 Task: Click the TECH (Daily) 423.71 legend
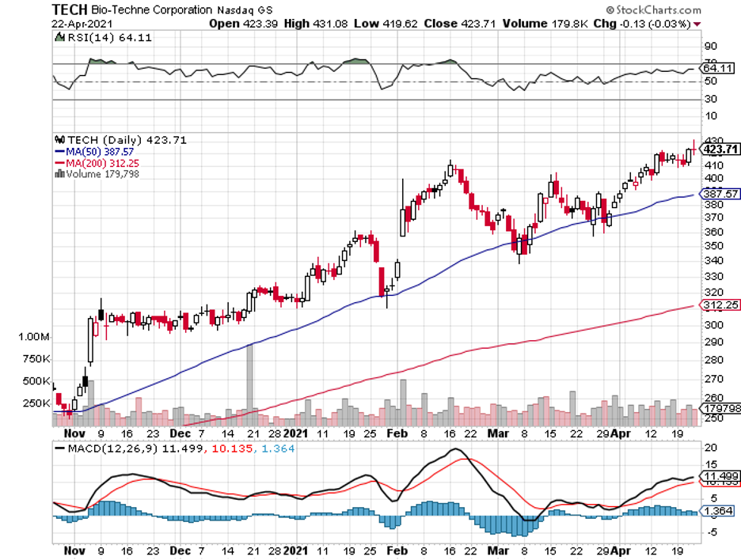tap(127, 140)
